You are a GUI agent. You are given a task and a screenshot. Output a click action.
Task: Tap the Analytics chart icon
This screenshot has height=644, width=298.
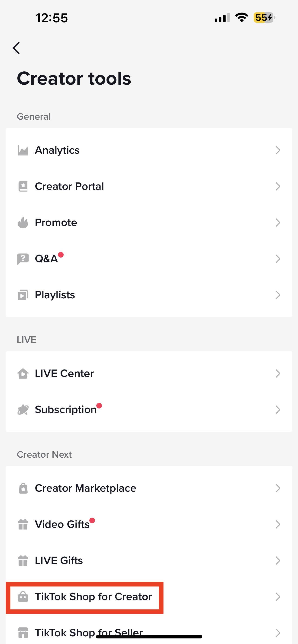pyautogui.click(x=23, y=150)
